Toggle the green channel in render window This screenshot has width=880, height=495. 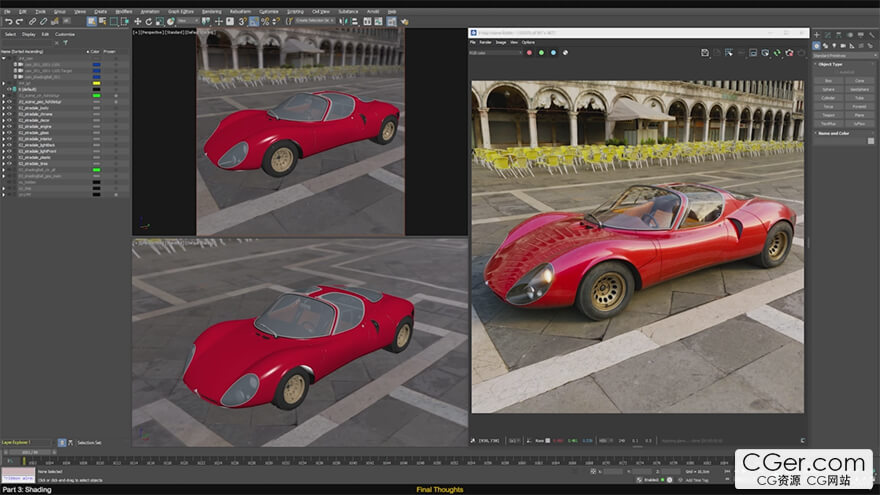541,52
